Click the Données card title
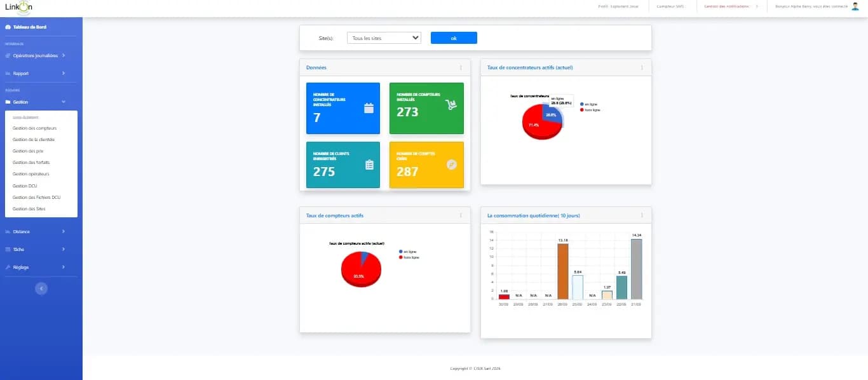The image size is (868, 380). 316,67
